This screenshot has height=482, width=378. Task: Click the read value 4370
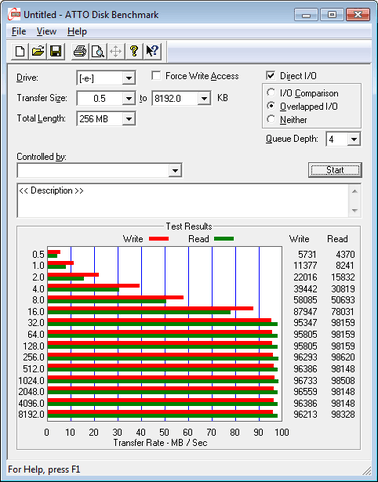(345, 255)
